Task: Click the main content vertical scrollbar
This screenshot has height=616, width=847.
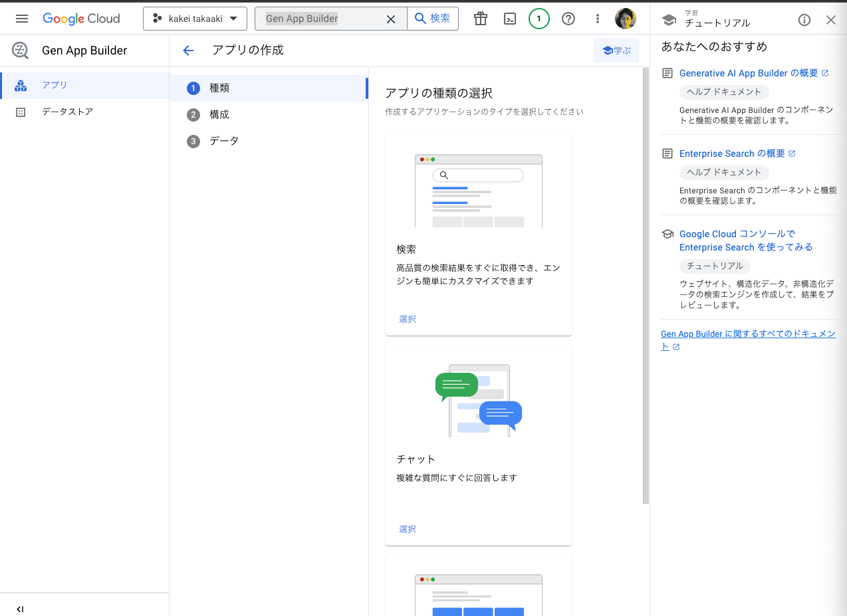Action: point(646,286)
